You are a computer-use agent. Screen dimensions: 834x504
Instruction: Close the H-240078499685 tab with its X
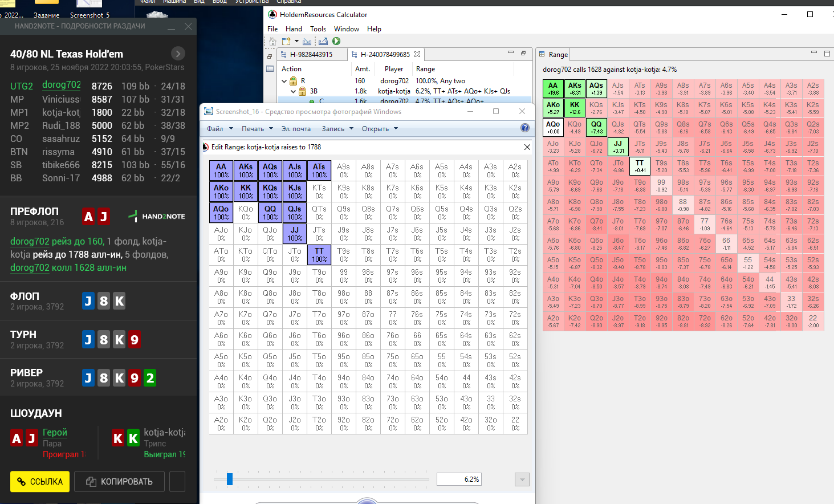click(417, 54)
